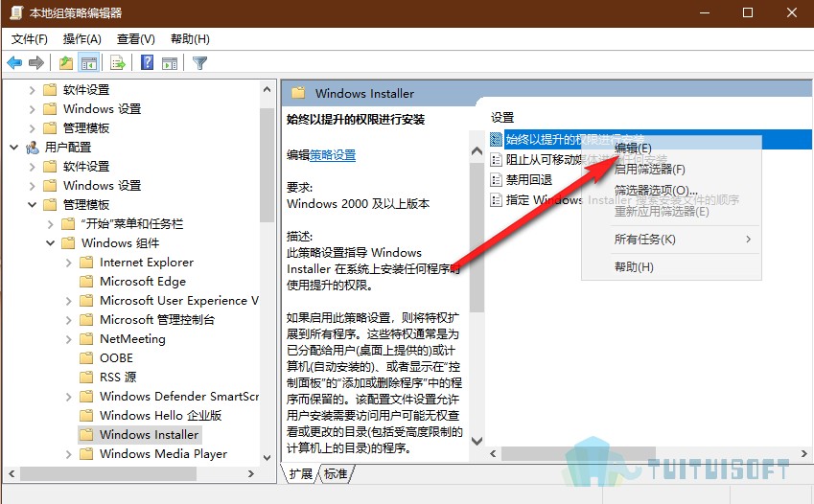Click the Group Policy Editor title bar icon
814x504 pixels.
tap(16, 12)
